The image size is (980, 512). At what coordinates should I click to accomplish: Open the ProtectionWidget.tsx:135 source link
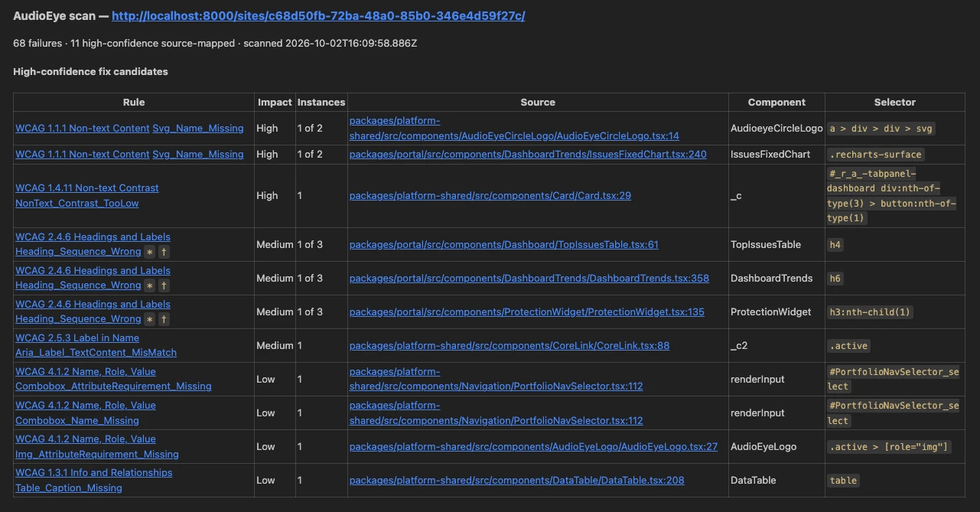coord(527,311)
